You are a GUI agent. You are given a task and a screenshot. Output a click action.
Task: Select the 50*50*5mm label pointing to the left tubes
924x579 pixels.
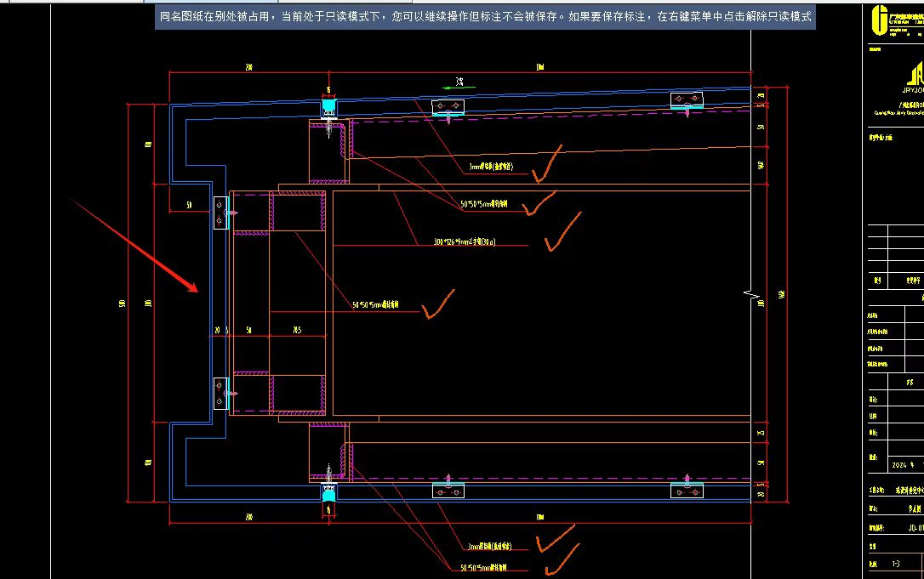(375, 305)
